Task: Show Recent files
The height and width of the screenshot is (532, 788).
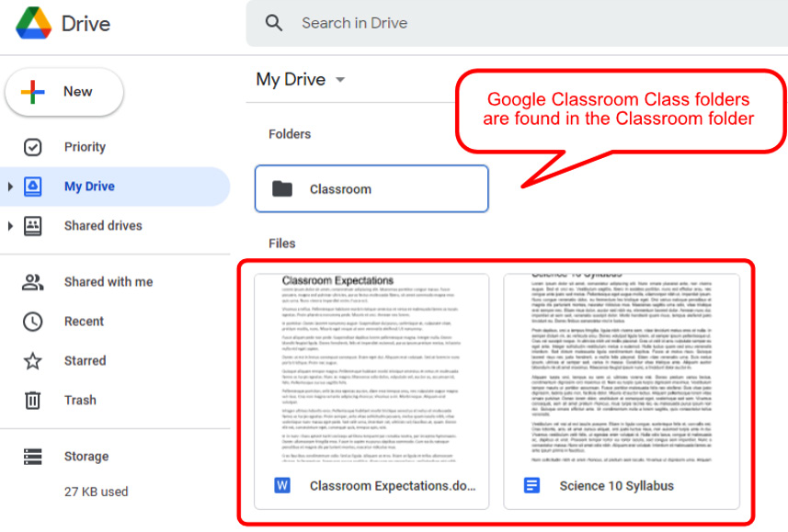Action: coord(115,322)
